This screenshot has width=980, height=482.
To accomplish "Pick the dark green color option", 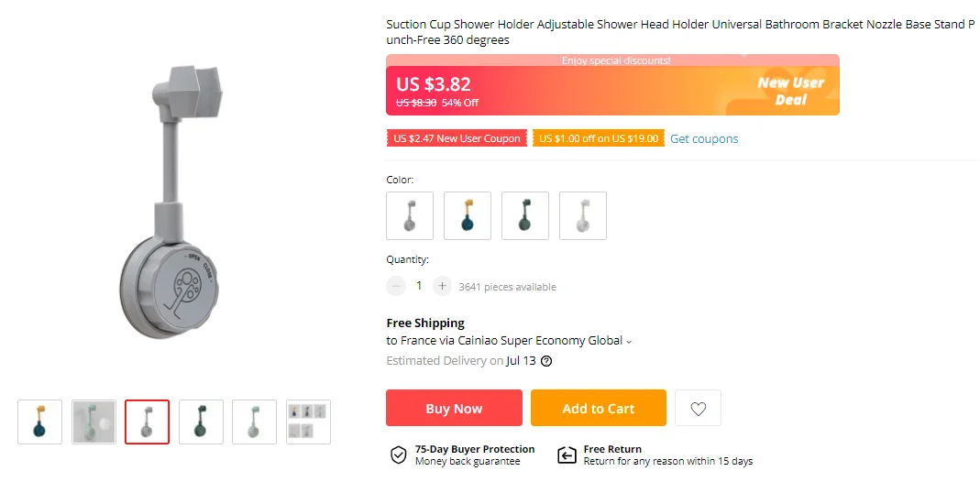I will [525, 215].
